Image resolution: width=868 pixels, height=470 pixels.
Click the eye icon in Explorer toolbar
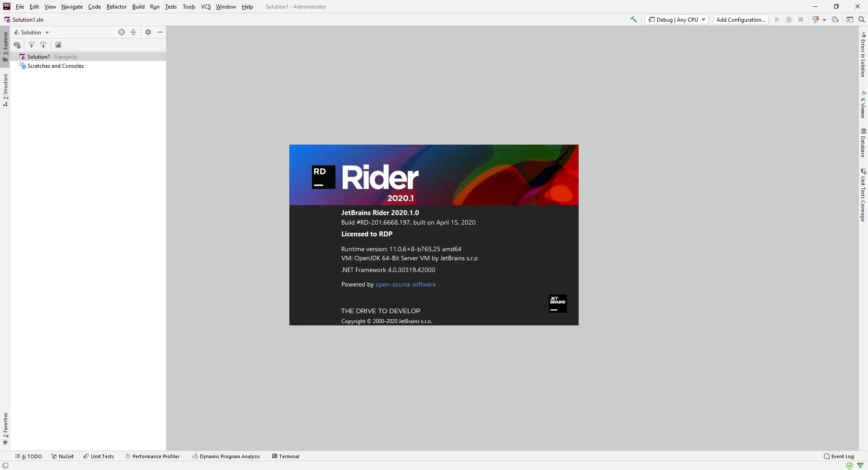(x=17, y=45)
